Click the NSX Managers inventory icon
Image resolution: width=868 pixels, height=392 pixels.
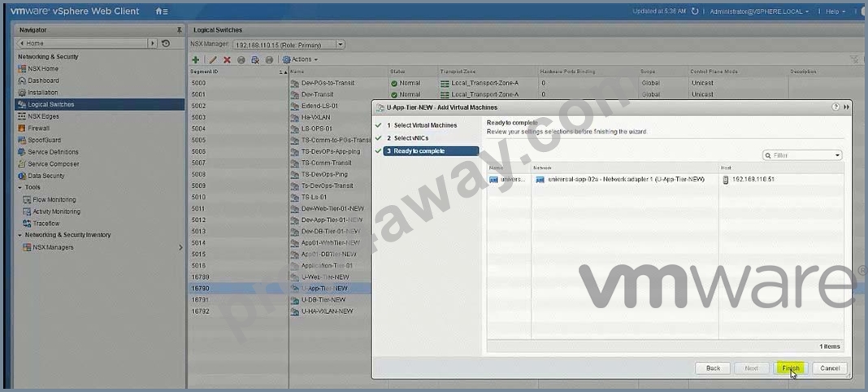27,247
